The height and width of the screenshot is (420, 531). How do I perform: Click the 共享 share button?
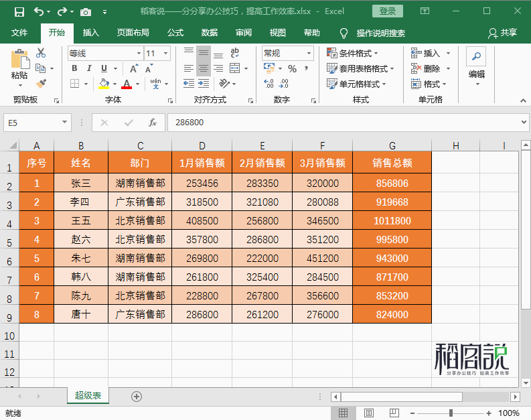tap(503, 33)
